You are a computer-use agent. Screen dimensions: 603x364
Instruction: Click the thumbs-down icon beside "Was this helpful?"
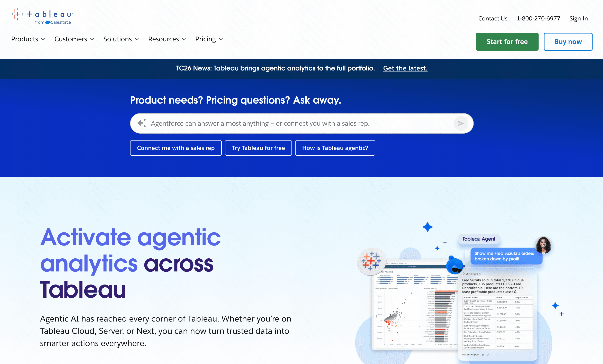tap(488, 355)
